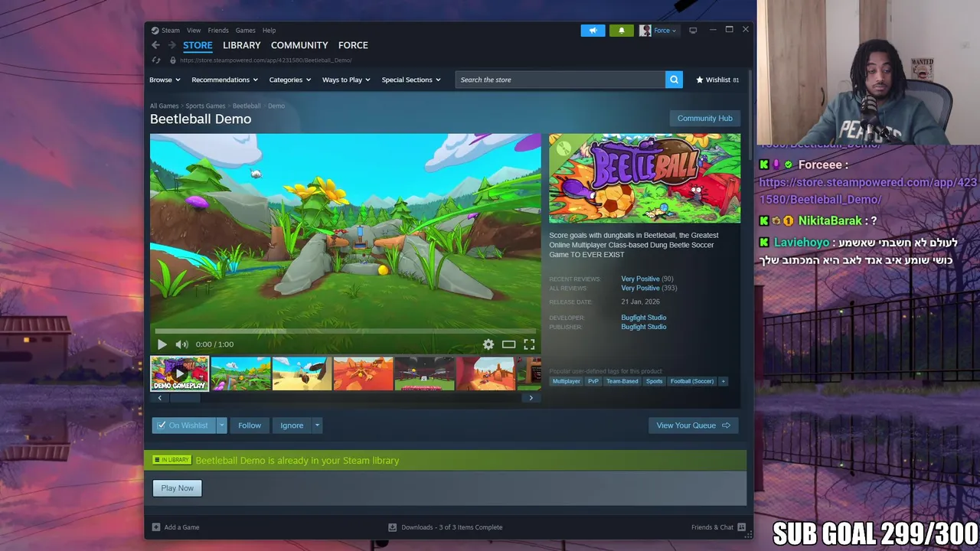The height and width of the screenshot is (551, 980).
Task: Open Downloads status at the bottom
Action: click(446, 527)
